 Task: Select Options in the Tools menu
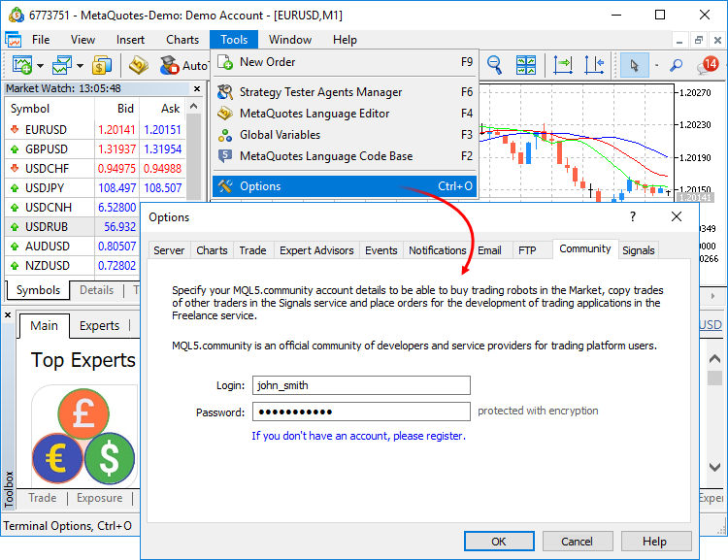click(345, 186)
